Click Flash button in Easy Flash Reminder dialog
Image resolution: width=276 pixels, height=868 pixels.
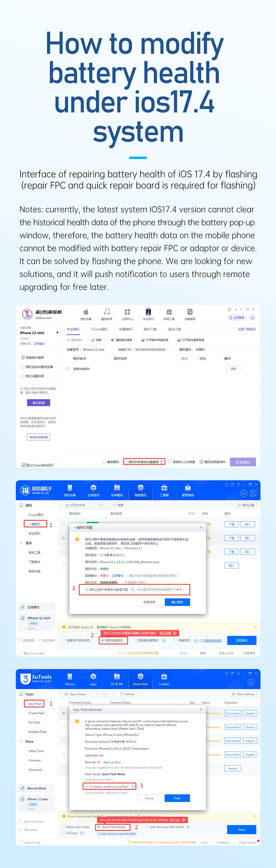click(177, 798)
